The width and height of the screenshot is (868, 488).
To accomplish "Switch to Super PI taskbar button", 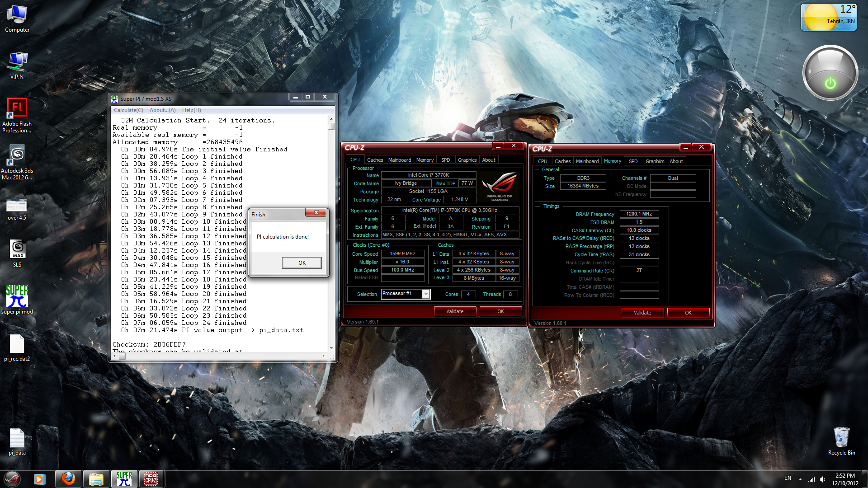I will (124, 479).
